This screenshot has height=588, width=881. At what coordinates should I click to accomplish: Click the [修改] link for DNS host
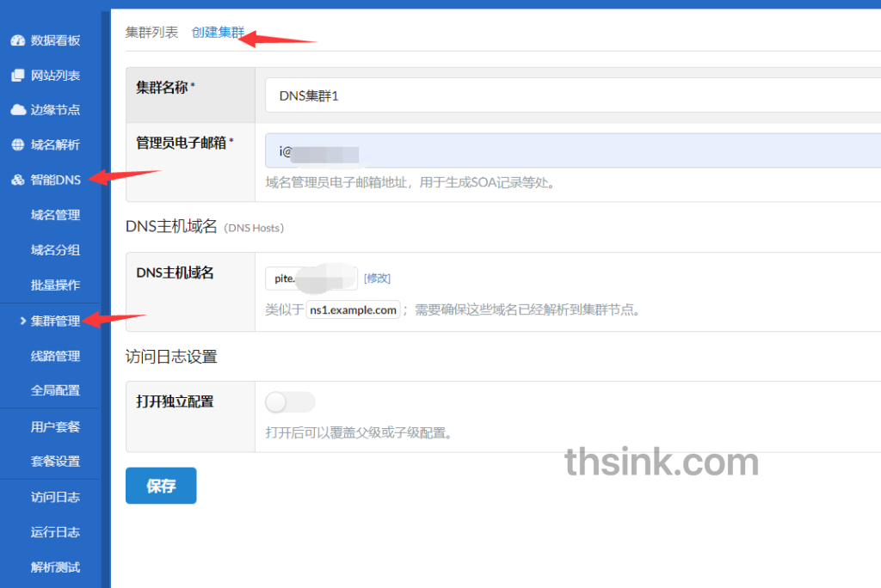pyautogui.click(x=377, y=278)
